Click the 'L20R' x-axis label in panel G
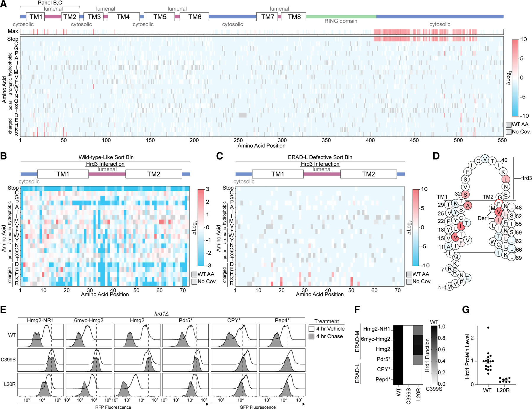Image resolution: width=532 pixels, height=409 pixels. pos(503,390)
